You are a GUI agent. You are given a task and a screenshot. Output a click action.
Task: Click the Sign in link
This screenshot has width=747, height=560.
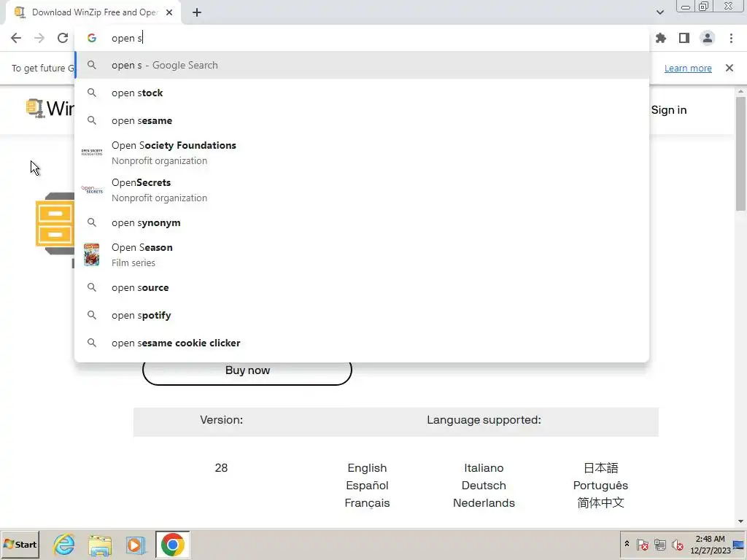point(669,110)
